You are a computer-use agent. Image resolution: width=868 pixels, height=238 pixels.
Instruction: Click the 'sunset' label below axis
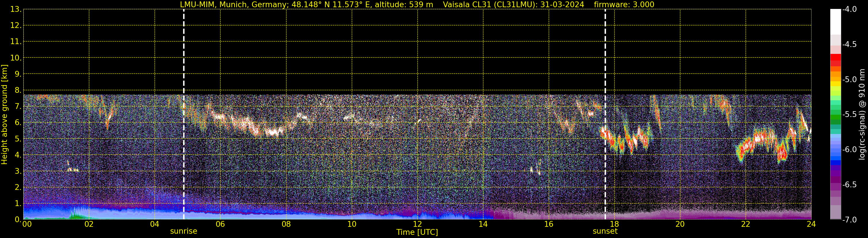tap(605, 231)
